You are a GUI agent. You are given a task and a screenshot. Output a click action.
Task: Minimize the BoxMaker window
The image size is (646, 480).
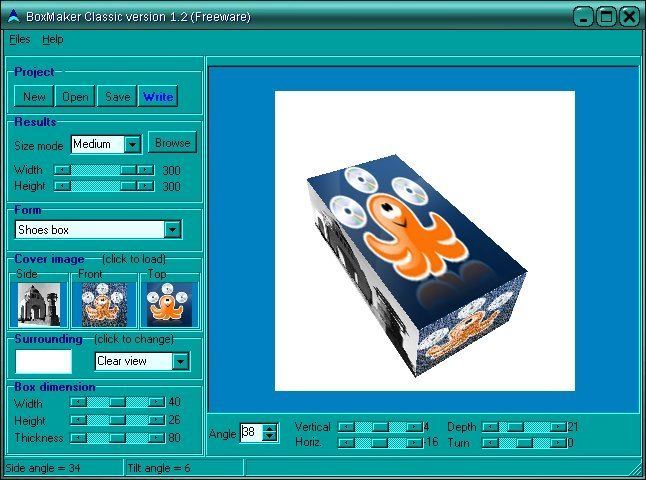click(583, 17)
